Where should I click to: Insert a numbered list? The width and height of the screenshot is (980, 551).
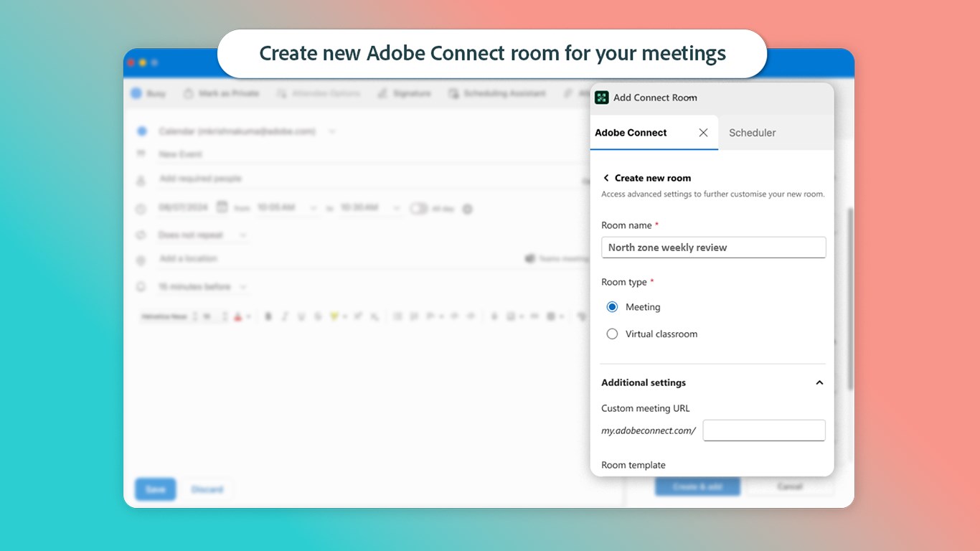pos(414,316)
